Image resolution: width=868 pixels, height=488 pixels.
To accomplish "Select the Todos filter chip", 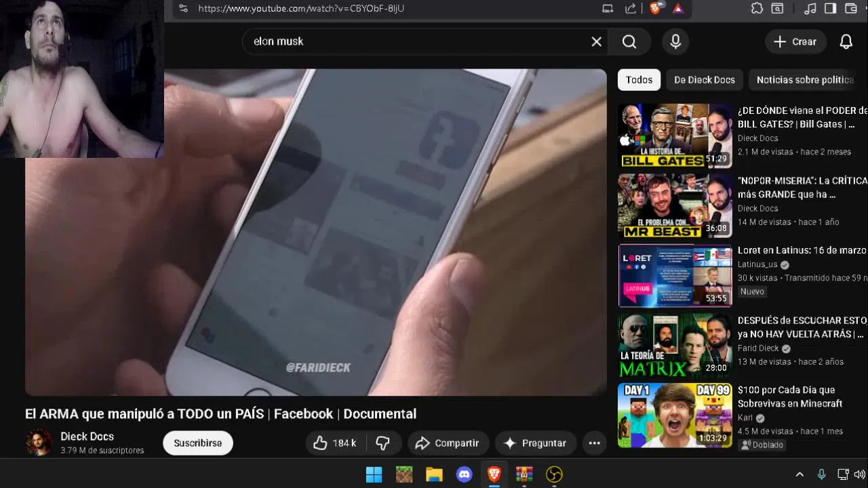I will pyautogui.click(x=639, y=79).
